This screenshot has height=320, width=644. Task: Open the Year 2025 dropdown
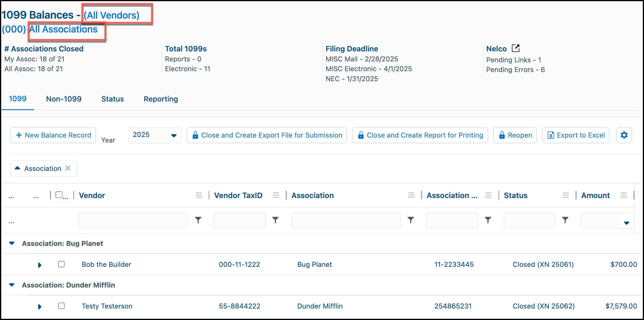pyautogui.click(x=155, y=135)
